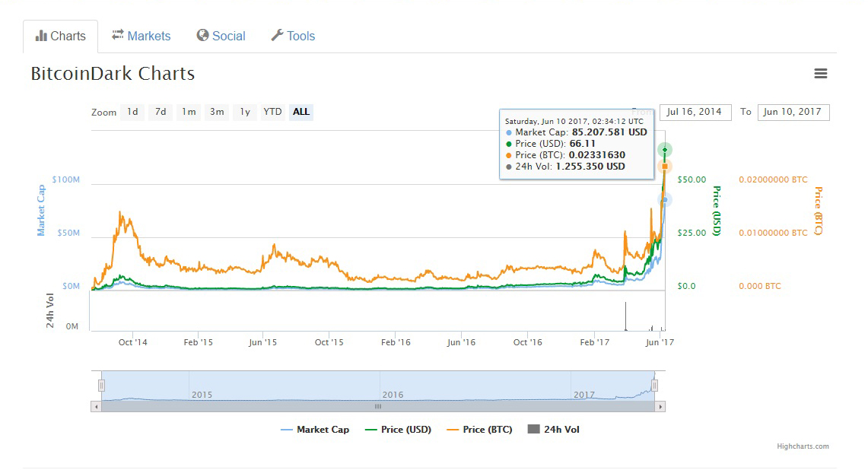Grab the right navigator range handle
Image resolution: width=868 pixels, height=470 pixels.
(654, 386)
